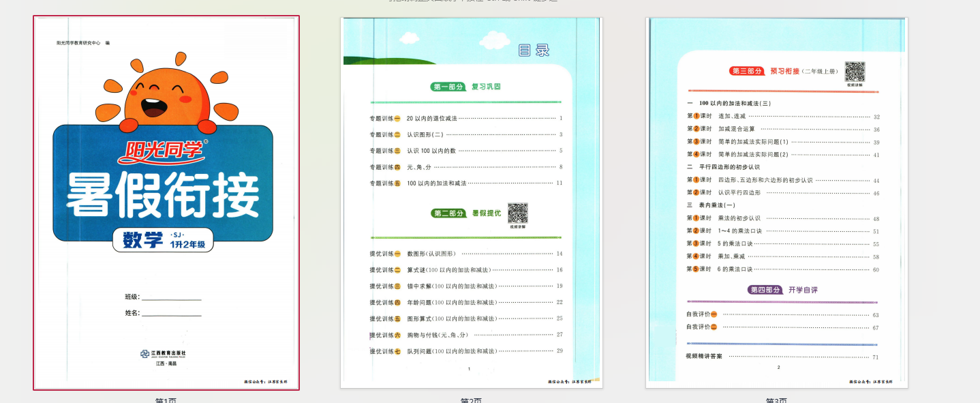Open the page 3 contents thumbnail
The width and height of the screenshot is (980, 403).
tap(777, 203)
